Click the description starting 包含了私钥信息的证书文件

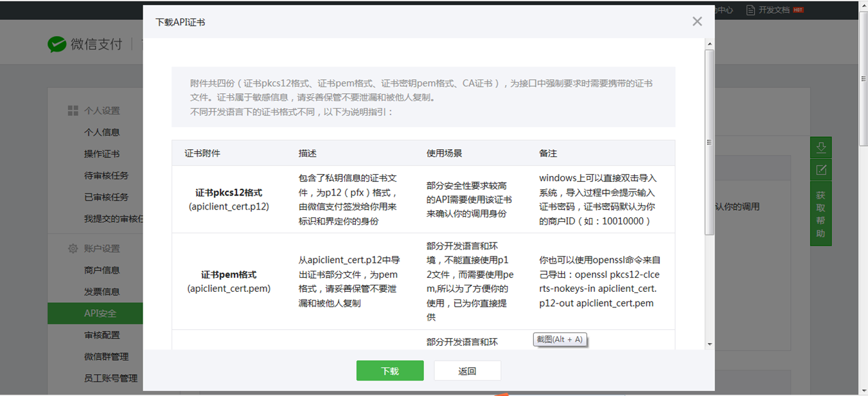[x=348, y=199]
